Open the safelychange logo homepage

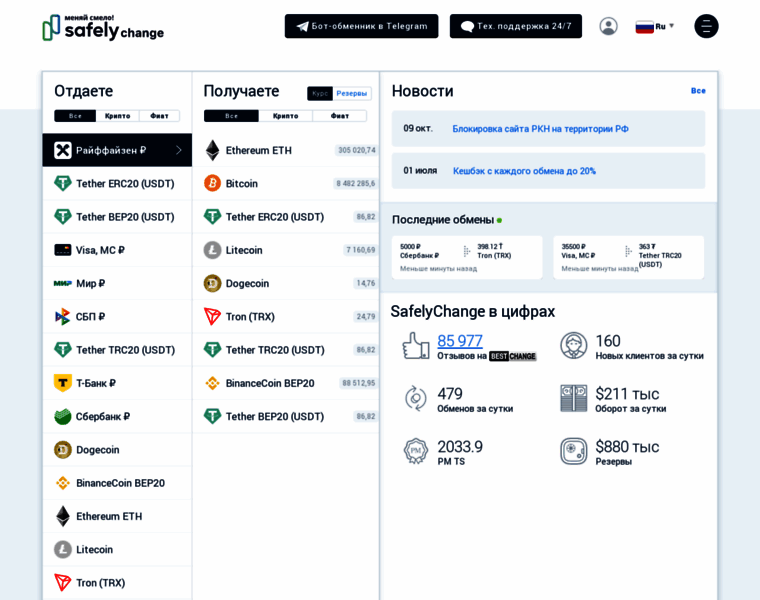tap(103, 28)
